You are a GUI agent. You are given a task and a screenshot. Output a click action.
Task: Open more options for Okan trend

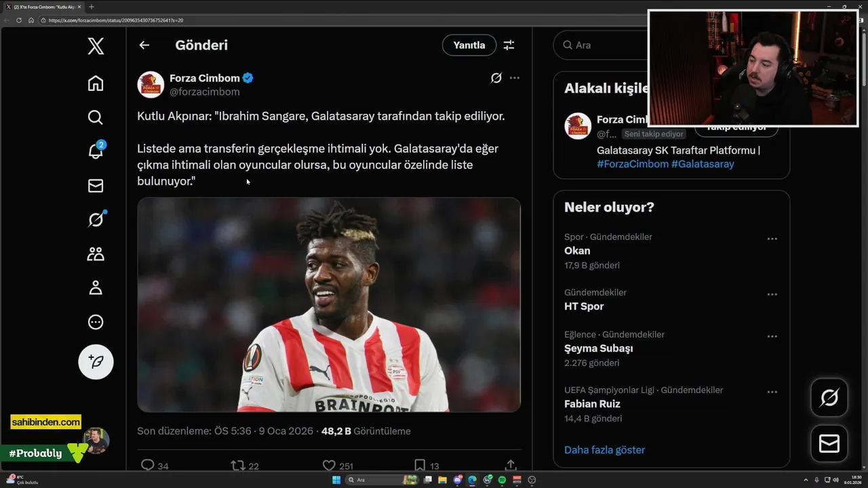pyautogui.click(x=772, y=239)
